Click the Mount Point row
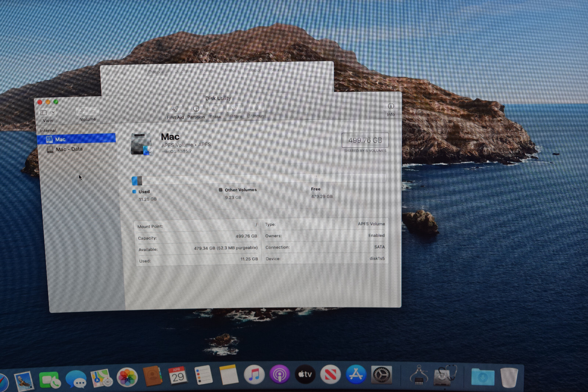The height and width of the screenshot is (392, 588). pos(197,226)
